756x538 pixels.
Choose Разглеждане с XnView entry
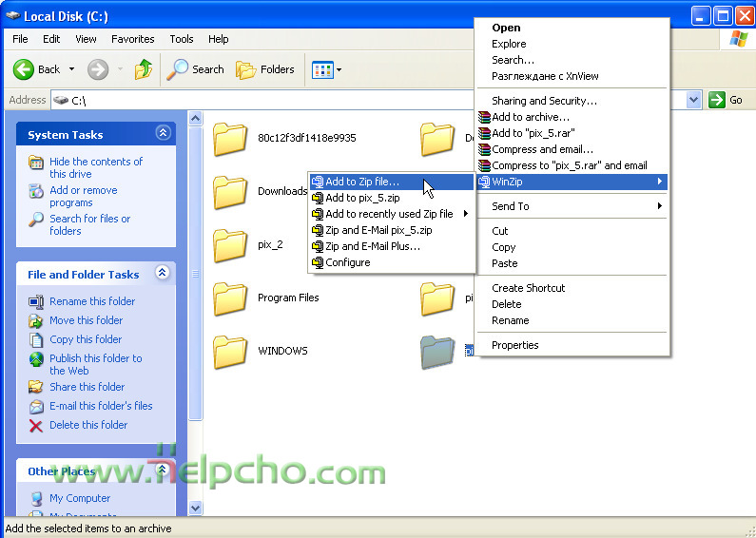tap(572, 76)
